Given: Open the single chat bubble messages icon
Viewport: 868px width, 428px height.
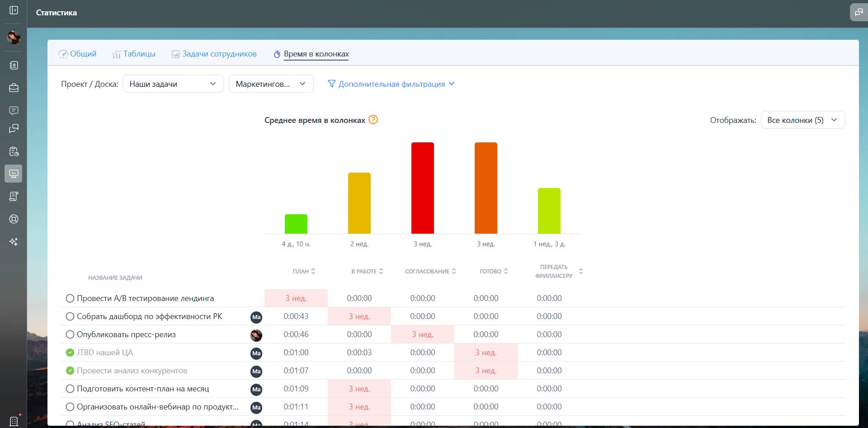Looking at the screenshot, I should pyautogui.click(x=14, y=110).
